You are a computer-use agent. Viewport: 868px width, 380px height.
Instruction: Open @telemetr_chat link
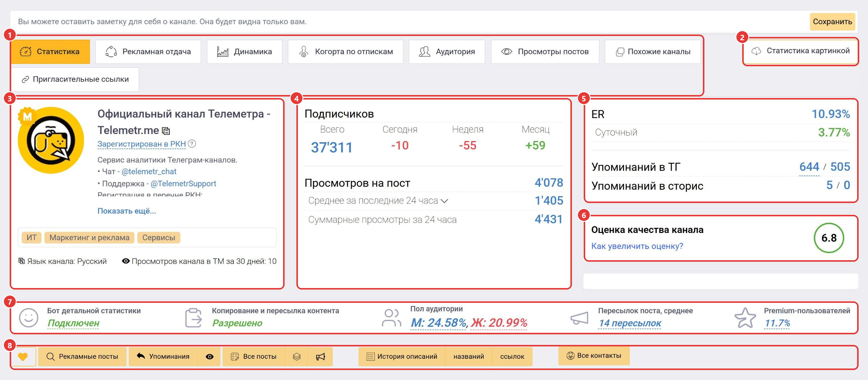(x=148, y=172)
